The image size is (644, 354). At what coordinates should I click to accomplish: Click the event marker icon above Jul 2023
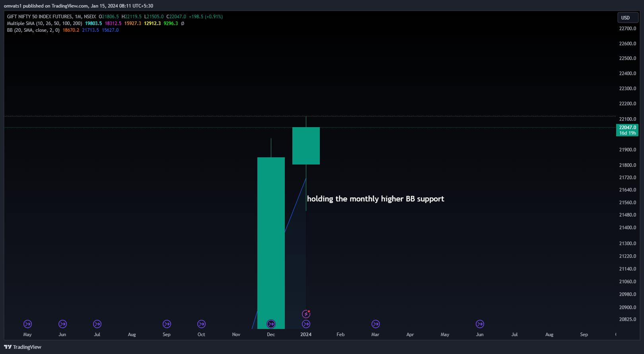pyautogui.click(x=97, y=324)
